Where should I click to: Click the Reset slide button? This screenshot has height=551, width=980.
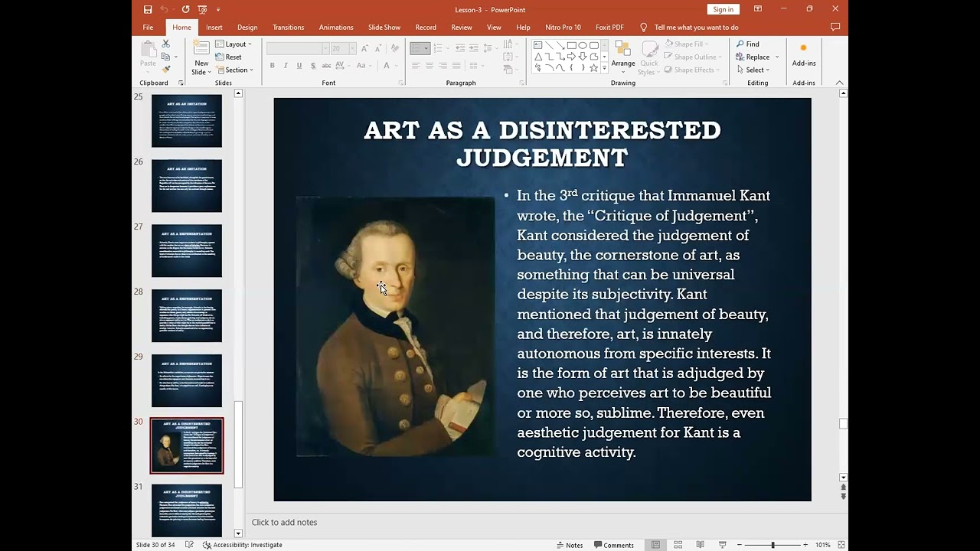[x=228, y=57]
